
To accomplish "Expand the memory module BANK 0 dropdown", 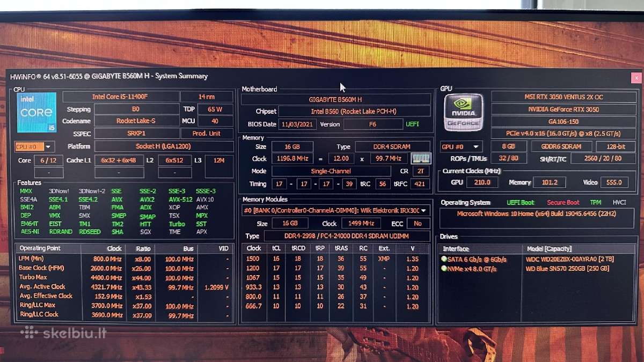I will pos(336,210).
